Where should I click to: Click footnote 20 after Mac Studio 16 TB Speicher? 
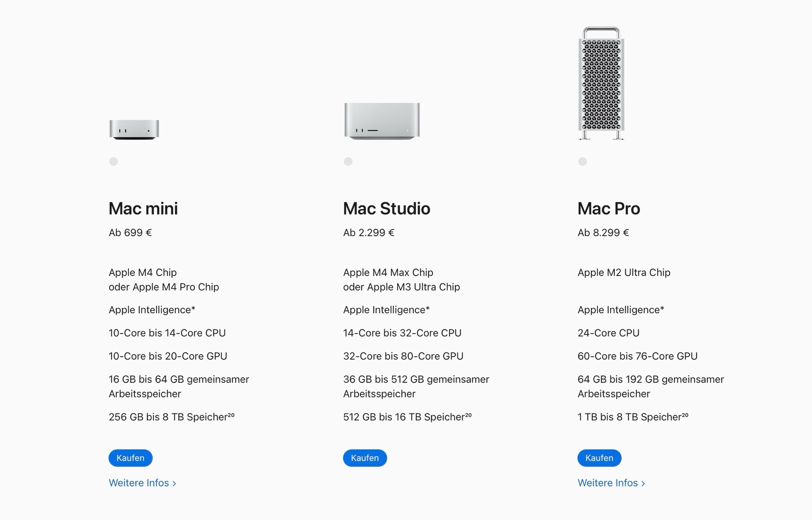(x=468, y=415)
